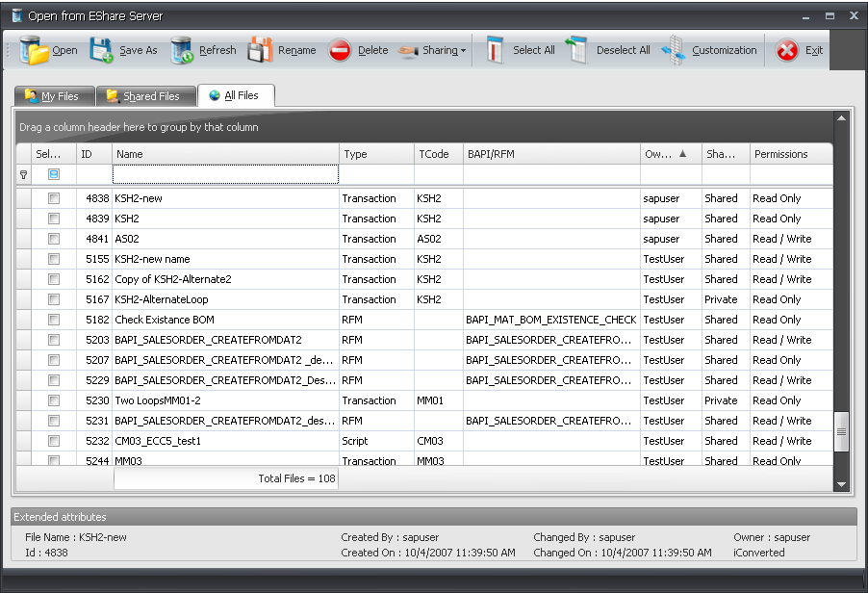Click the Save As disk icon
The width and height of the screenshot is (868, 593).
101,50
